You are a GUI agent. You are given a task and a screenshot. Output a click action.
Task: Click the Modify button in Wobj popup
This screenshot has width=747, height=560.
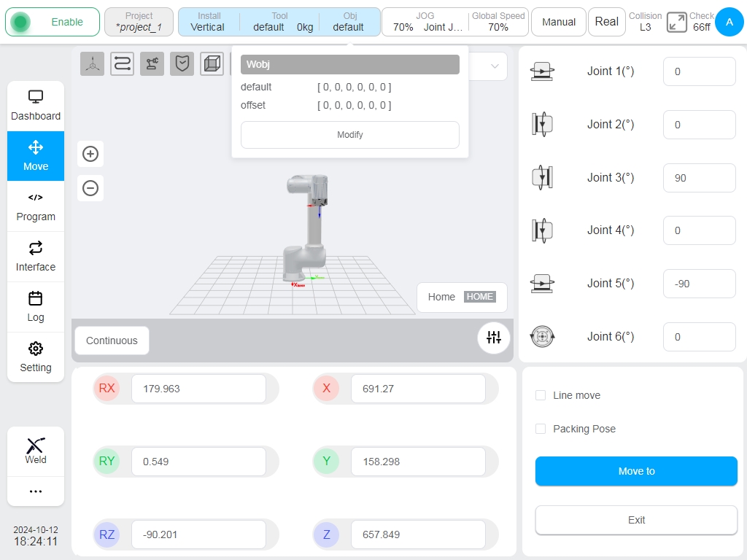click(x=350, y=135)
